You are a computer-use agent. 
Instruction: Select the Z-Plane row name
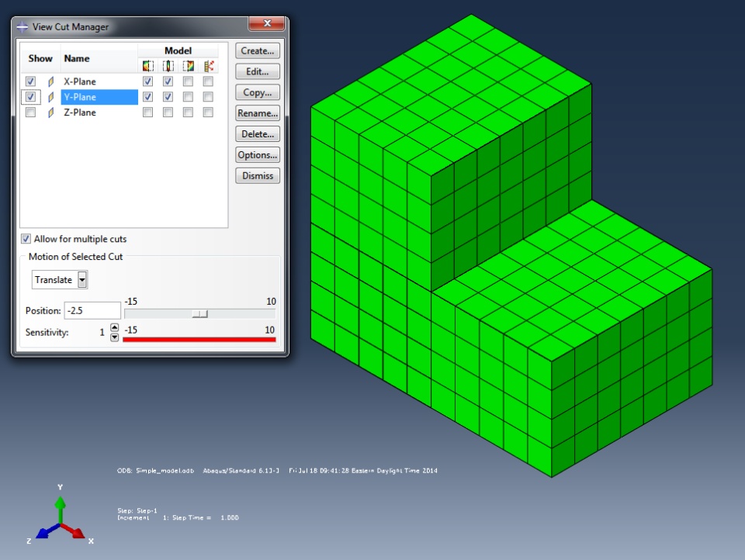pos(80,112)
